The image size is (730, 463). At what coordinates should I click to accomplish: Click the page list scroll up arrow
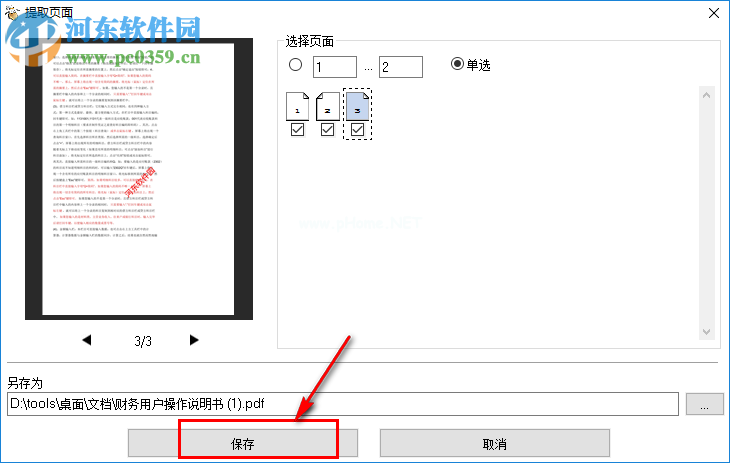point(706,95)
